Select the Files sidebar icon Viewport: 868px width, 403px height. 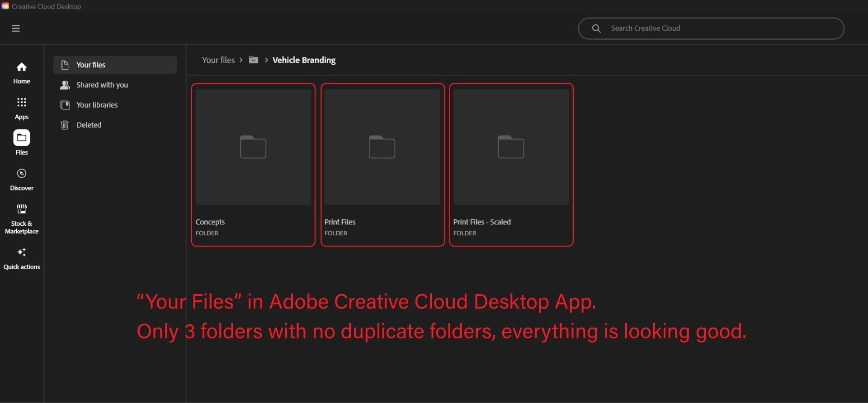pyautogui.click(x=22, y=138)
